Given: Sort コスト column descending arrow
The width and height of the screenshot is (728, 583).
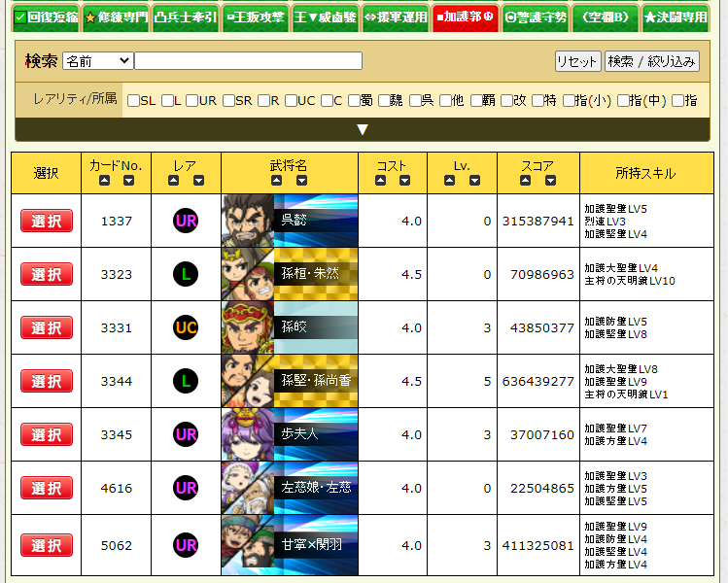Looking at the screenshot, I should point(405,180).
